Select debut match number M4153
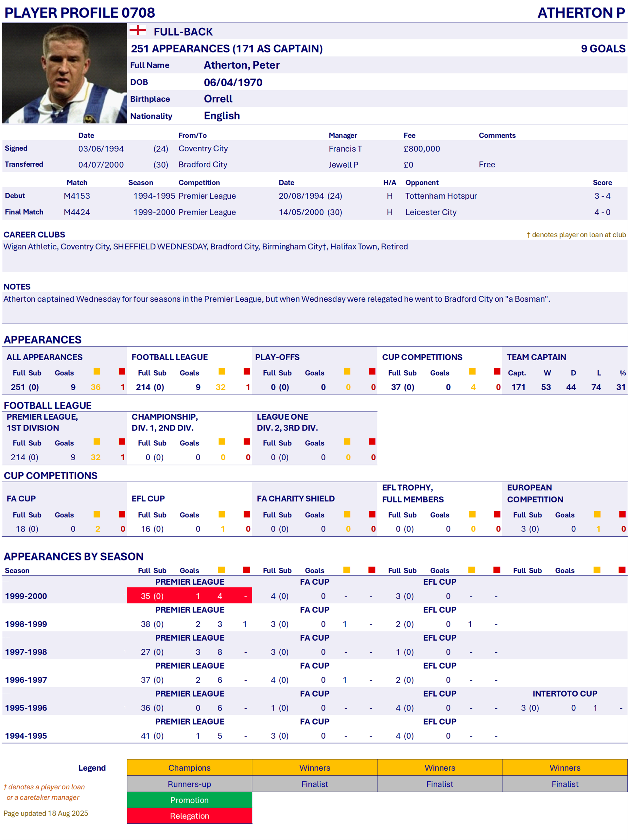 click(77, 196)
